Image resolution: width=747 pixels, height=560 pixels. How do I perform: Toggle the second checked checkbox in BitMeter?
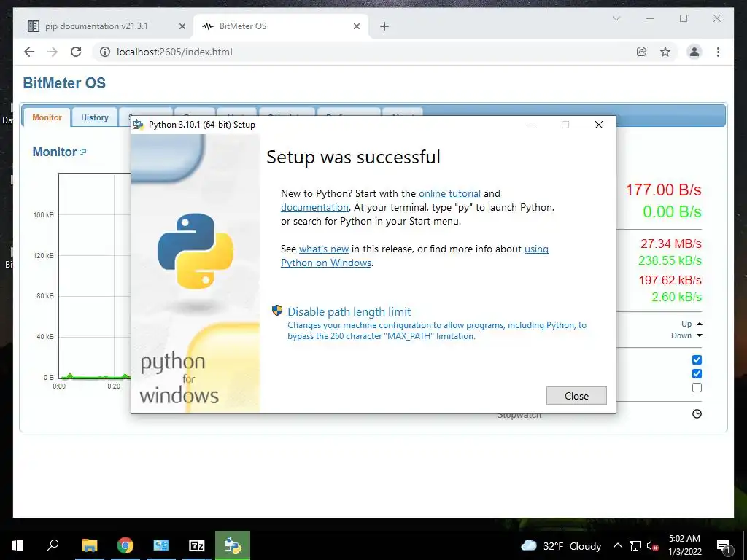tap(697, 374)
